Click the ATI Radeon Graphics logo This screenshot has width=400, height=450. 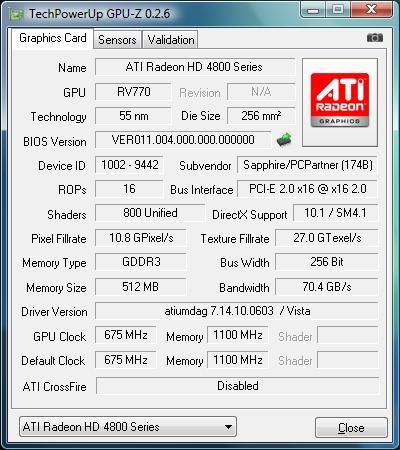click(x=340, y=102)
